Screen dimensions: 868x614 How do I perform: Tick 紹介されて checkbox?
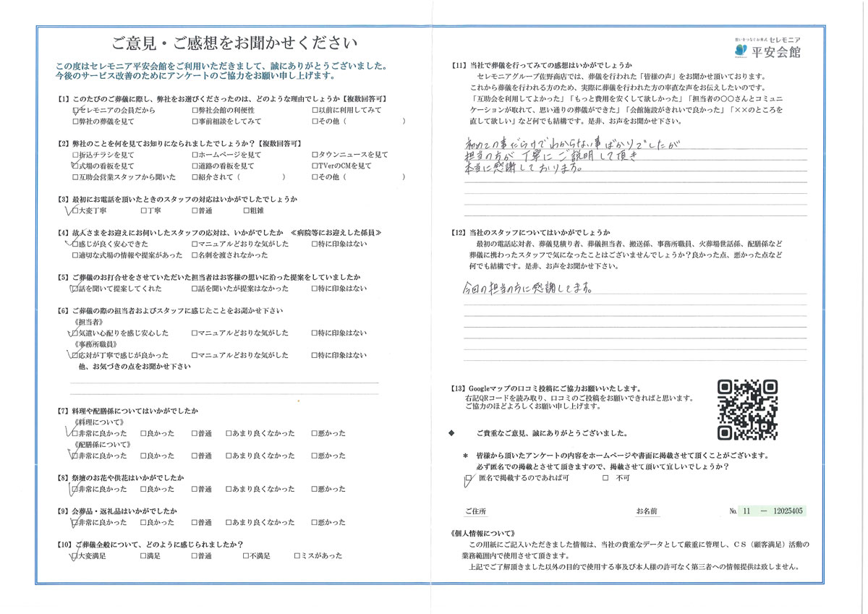[195, 176]
